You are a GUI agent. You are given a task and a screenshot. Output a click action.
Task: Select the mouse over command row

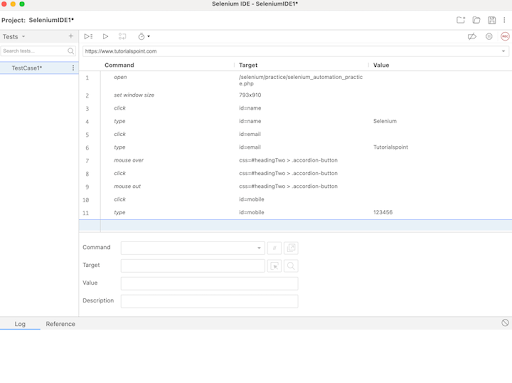(x=295, y=160)
